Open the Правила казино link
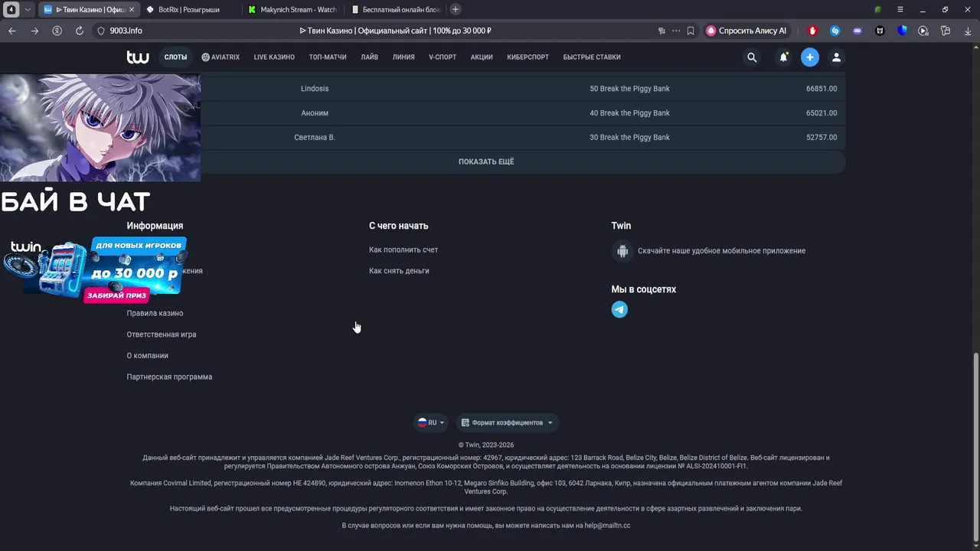The height and width of the screenshot is (551, 980). tap(155, 314)
